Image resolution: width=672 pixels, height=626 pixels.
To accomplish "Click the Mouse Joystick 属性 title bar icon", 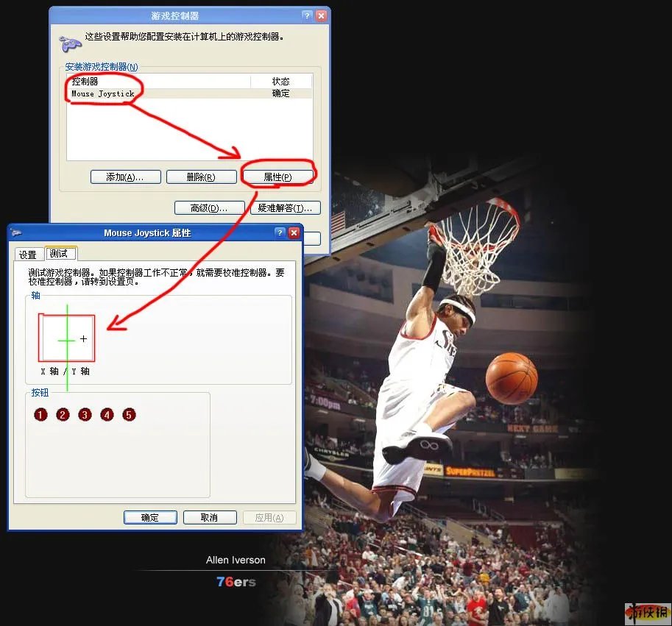I will (16, 233).
